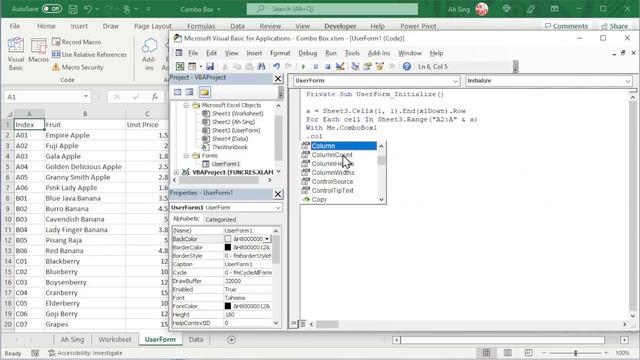
Task: Toggle Design Mode icon in VBA toolbar
Action: coord(340,67)
